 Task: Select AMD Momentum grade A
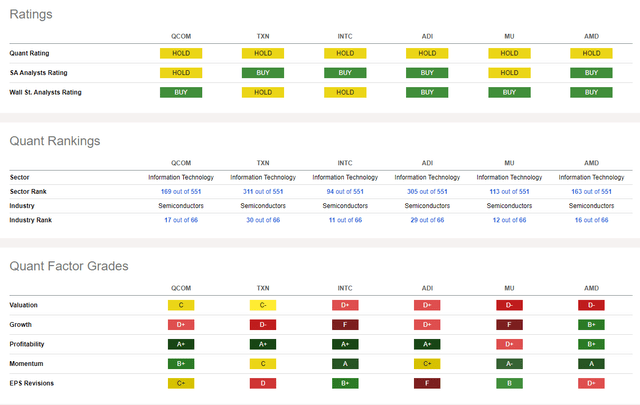pos(591,364)
